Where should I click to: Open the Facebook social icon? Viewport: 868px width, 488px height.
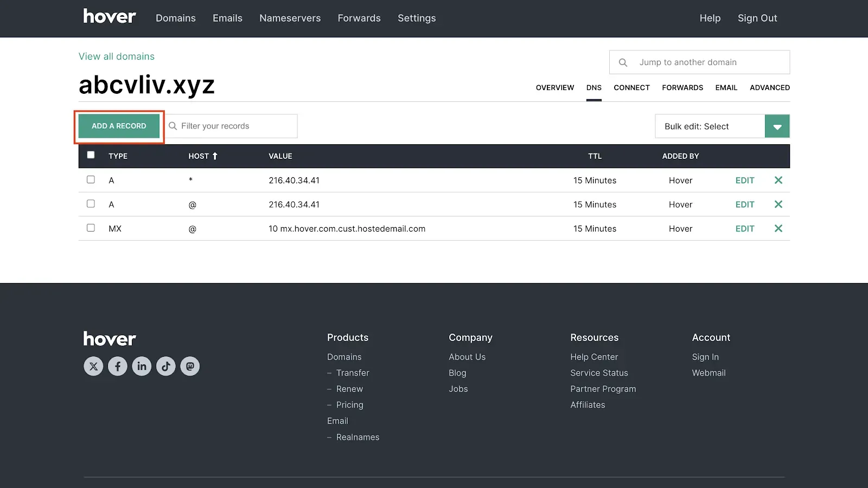coord(118,366)
